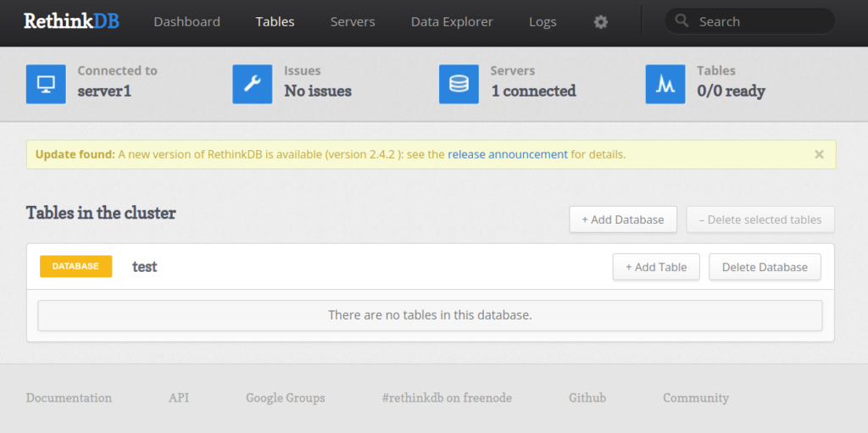The image size is (868, 433).
Task: Click the Tables chart icon
Action: pos(665,84)
